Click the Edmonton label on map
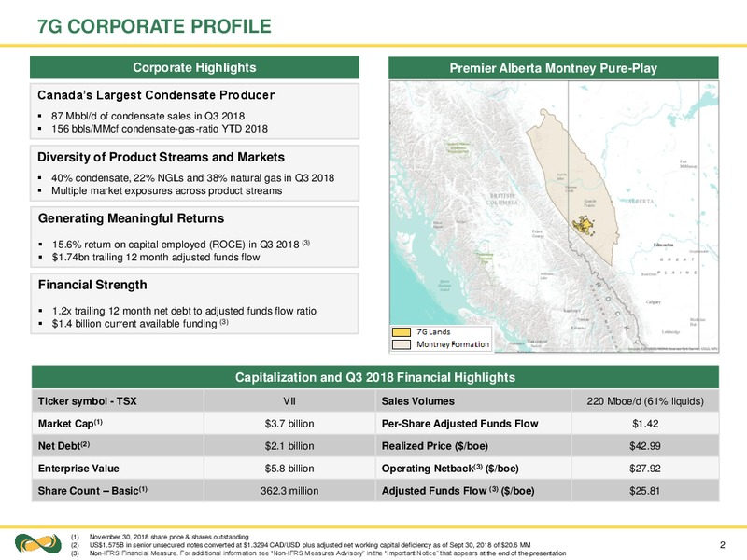747x560 pixels. (664, 245)
